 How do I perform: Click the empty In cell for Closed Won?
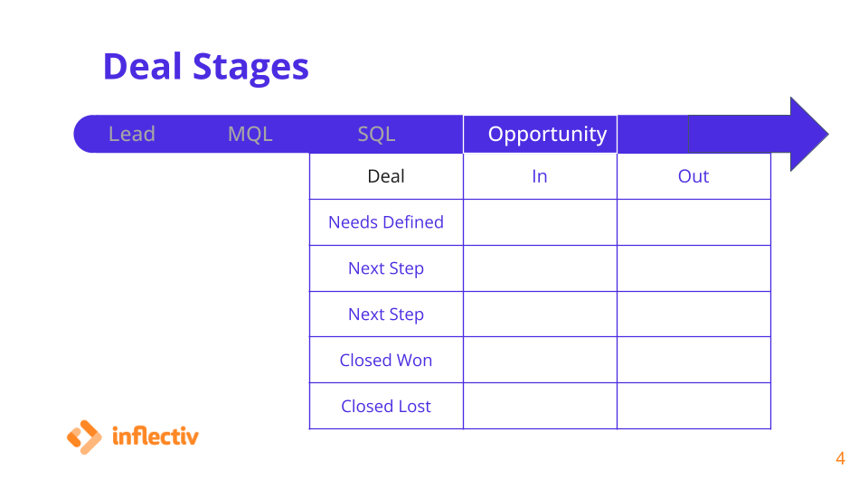[541, 361]
